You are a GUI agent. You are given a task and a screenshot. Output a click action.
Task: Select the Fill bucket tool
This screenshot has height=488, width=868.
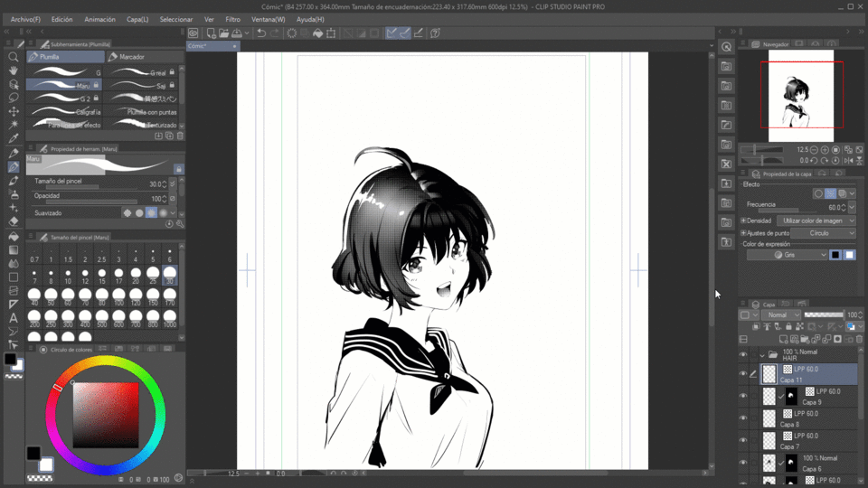(14, 236)
